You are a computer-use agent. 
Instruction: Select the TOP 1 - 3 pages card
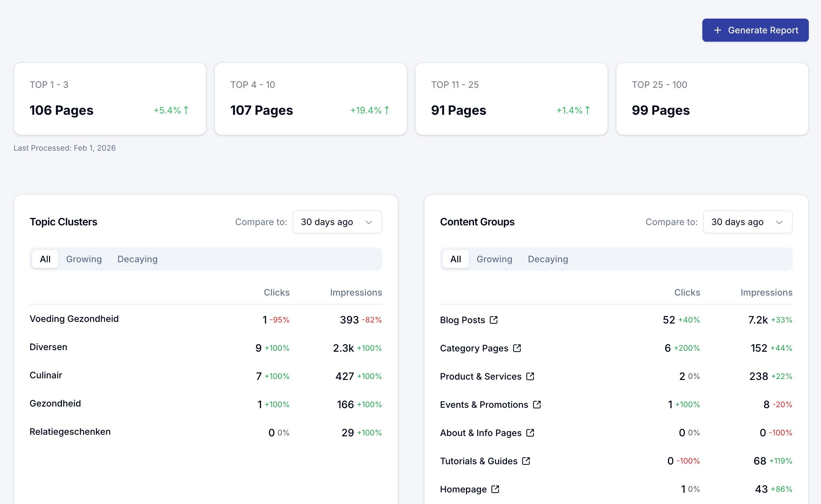[110, 99]
